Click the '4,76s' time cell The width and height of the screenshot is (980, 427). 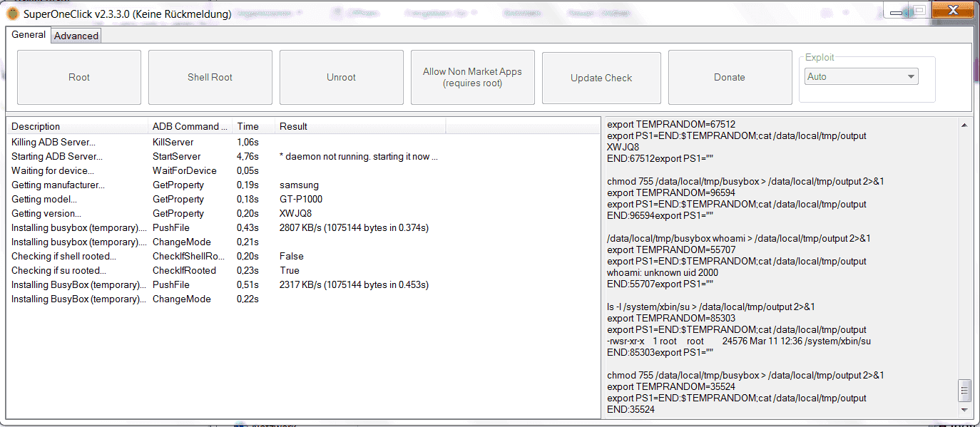tap(248, 156)
